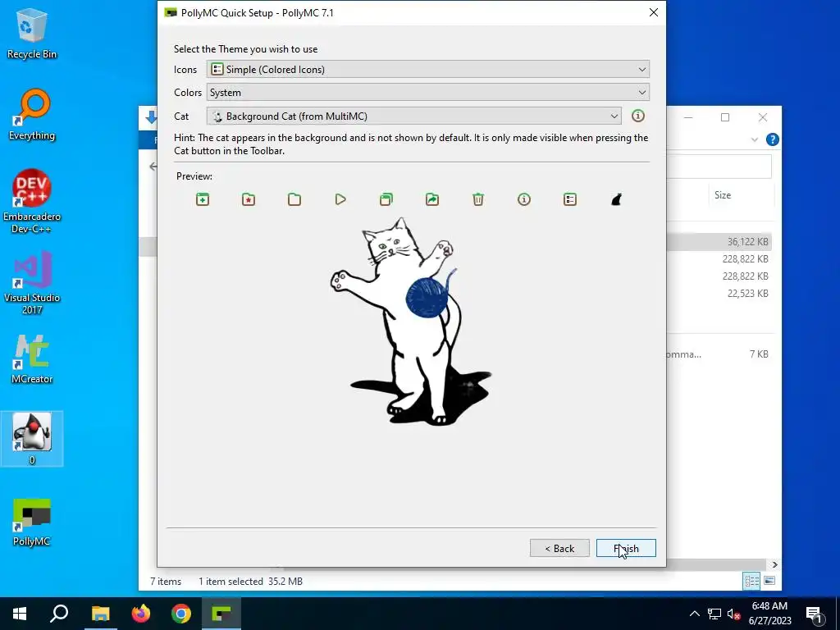The height and width of the screenshot is (630, 840).
Task: Click the taskbar search magnifier
Action: (x=59, y=614)
